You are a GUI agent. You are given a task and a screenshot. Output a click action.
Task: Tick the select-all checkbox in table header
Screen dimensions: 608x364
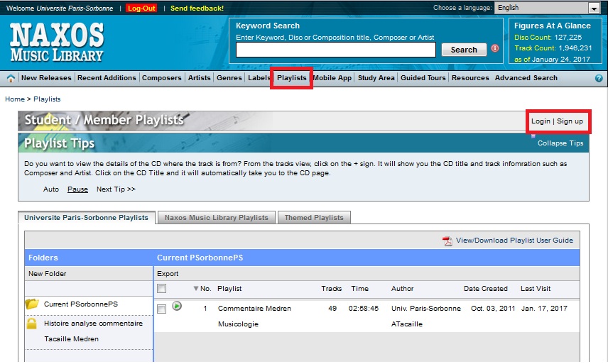pyautogui.click(x=162, y=289)
